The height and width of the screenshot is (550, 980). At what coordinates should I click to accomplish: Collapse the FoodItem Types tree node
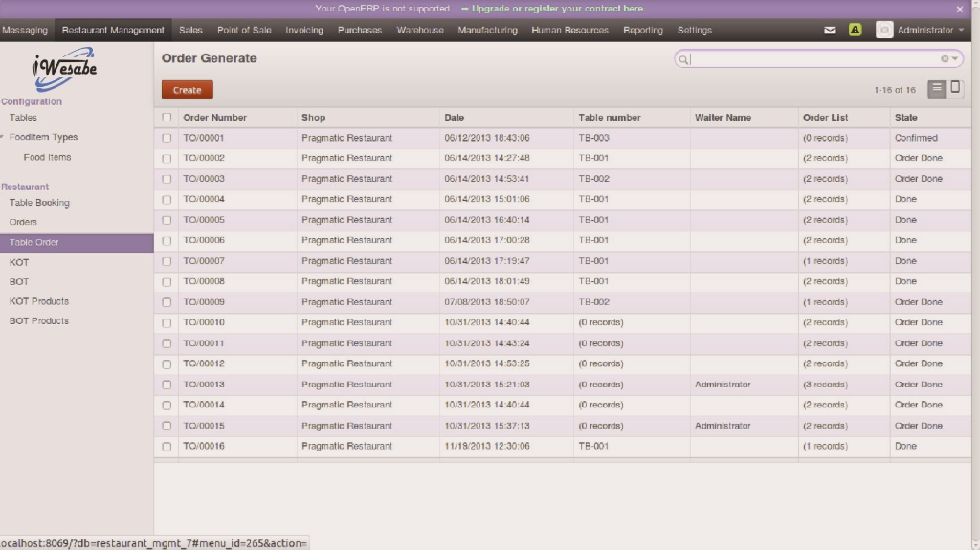3,137
